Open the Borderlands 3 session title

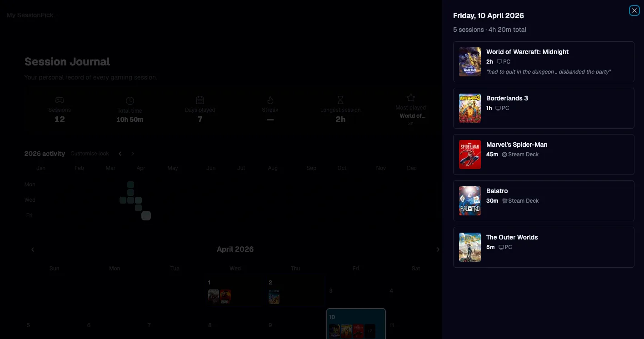pyautogui.click(x=507, y=98)
